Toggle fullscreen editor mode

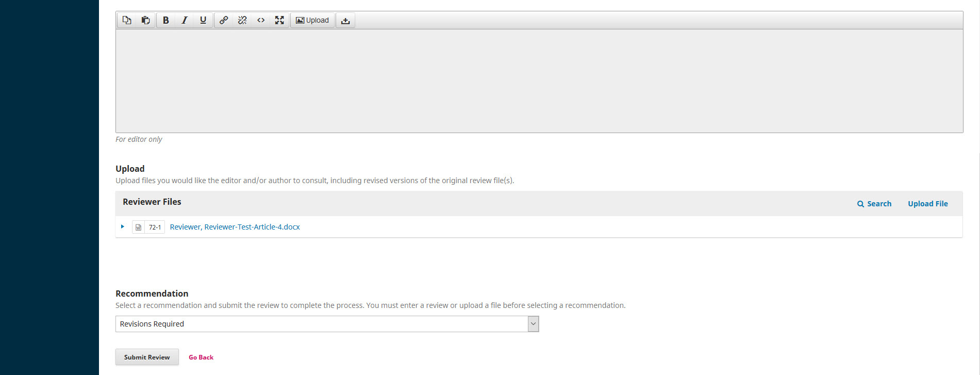(x=279, y=20)
